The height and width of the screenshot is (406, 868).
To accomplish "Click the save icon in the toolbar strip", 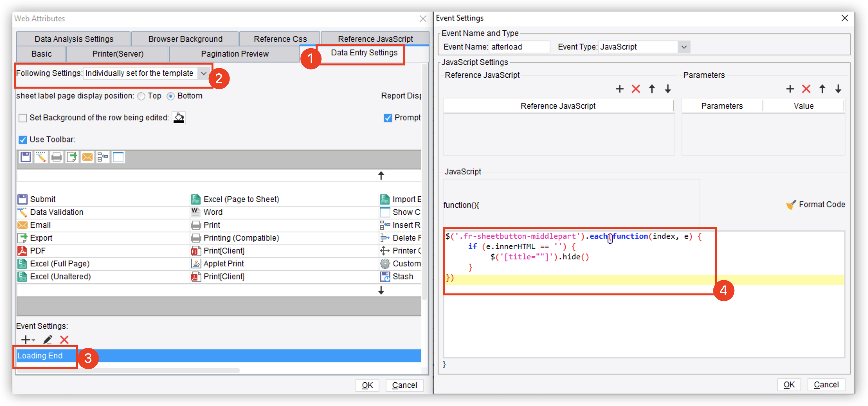I will click(26, 157).
